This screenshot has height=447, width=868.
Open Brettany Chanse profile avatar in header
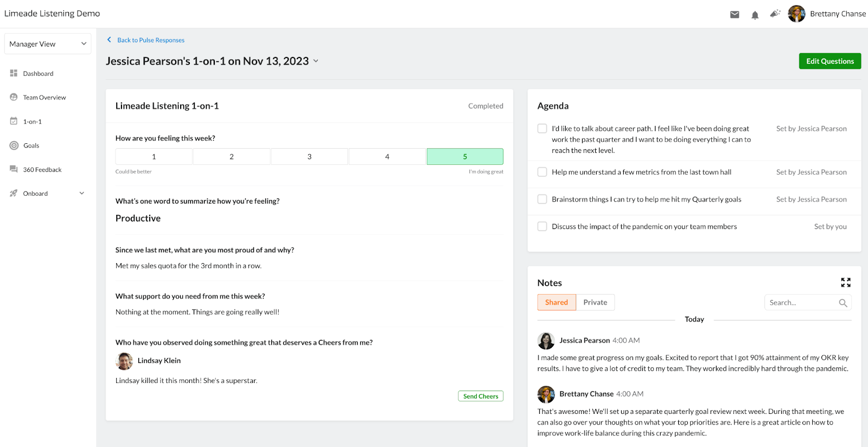pyautogui.click(x=796, y=14)
